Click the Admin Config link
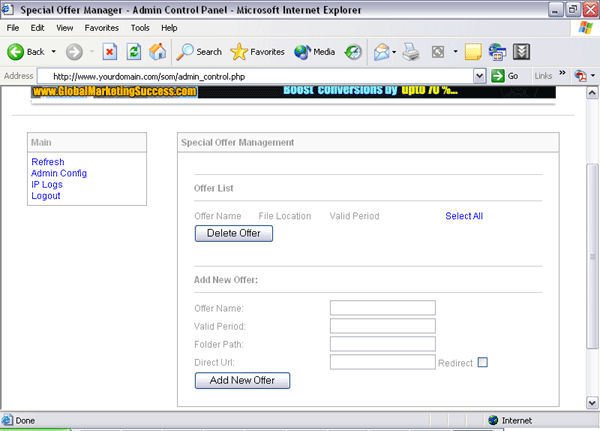600x431 pixels. [x=59, y=173]
